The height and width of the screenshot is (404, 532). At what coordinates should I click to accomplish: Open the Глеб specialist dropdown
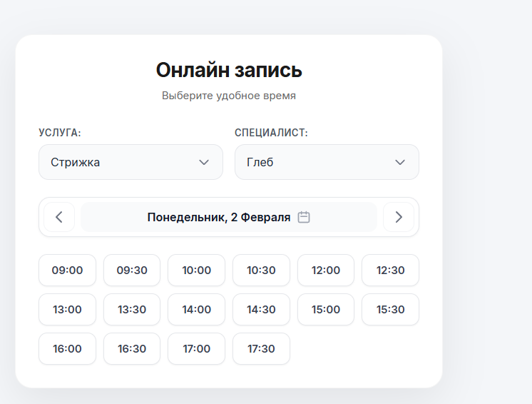coord(327,162)
